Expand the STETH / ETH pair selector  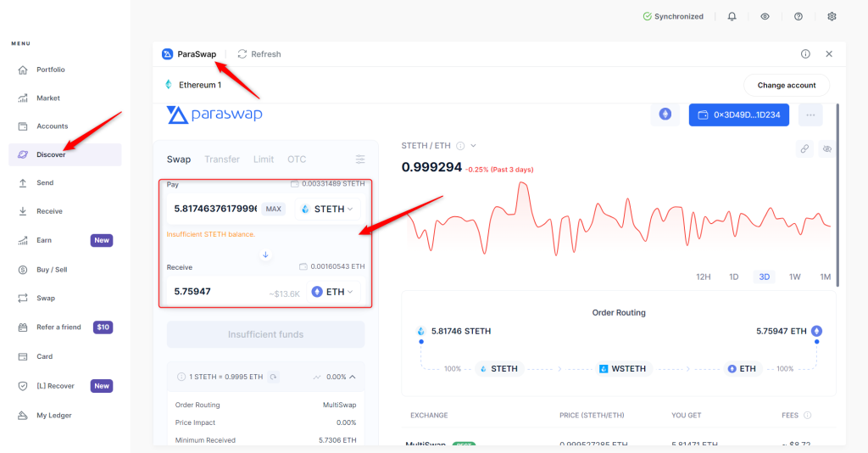[473, 146]
